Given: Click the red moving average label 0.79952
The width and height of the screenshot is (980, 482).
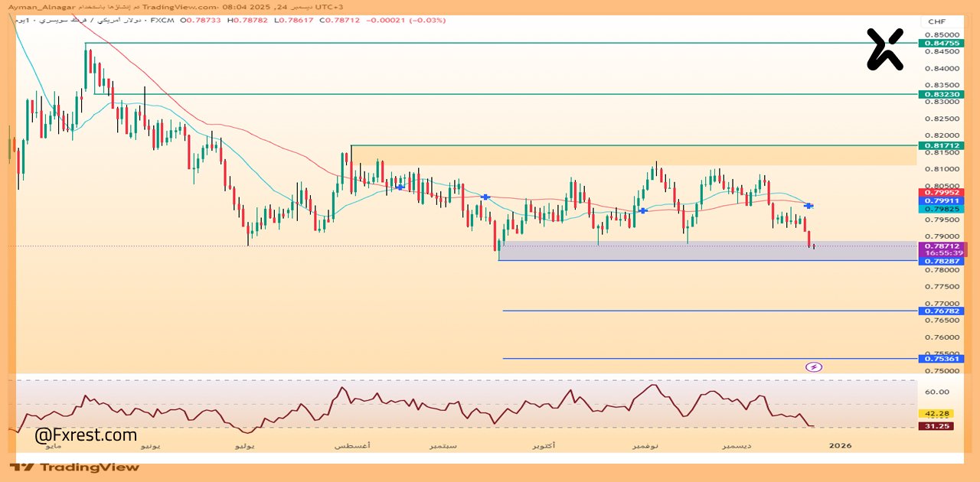Looking at the screenshot, I should click(942, 194).
